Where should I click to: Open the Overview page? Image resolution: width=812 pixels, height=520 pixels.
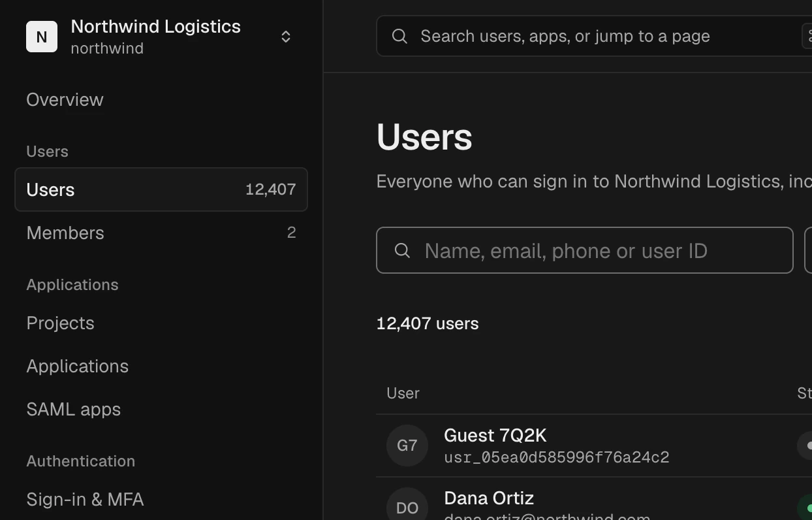tap(65, 99)
